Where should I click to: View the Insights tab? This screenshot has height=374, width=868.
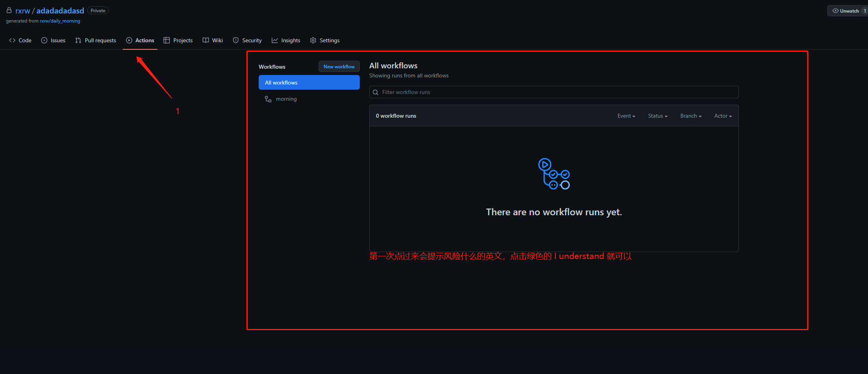286,40
